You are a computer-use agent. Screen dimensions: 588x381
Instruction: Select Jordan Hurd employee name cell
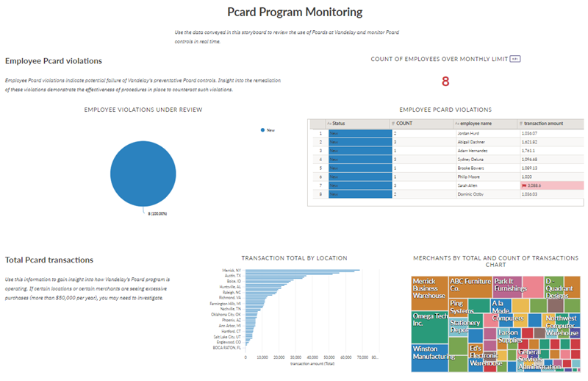(x=474, y=132)
